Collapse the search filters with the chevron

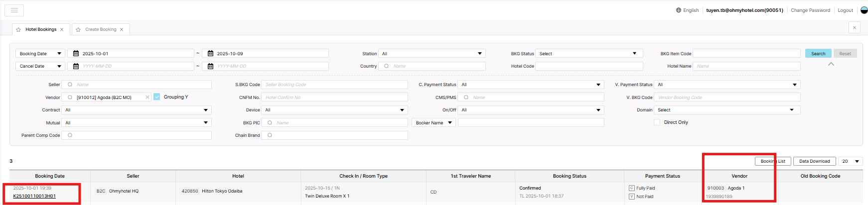click(831, 64)
